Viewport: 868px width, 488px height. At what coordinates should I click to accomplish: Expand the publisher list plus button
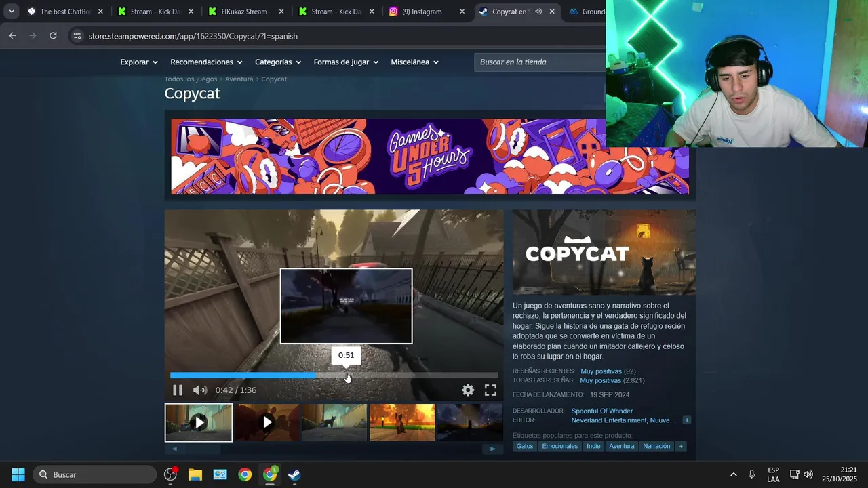(686, 420)
